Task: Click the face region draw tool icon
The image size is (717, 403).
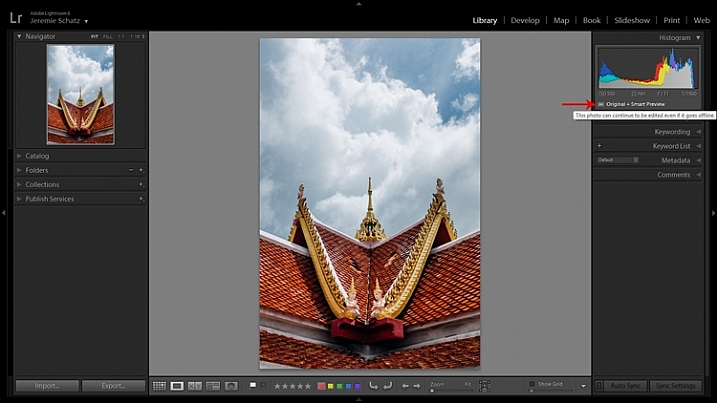Action: [x=485, y=386]
